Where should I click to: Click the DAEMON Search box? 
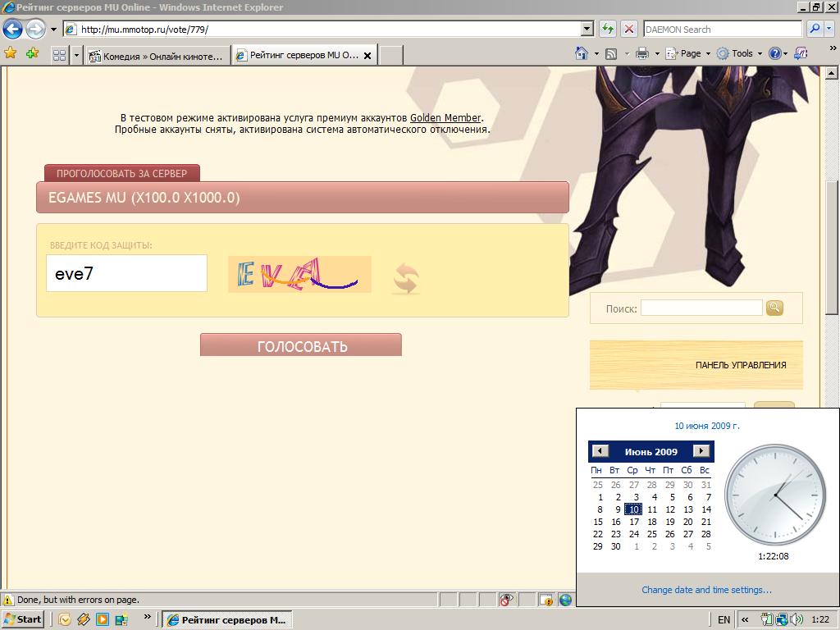[x=722, y=30]
